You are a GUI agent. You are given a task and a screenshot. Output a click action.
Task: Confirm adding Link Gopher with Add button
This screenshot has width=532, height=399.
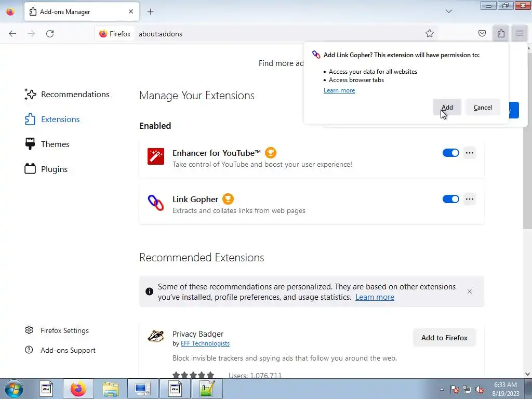(x=447, y=107)
